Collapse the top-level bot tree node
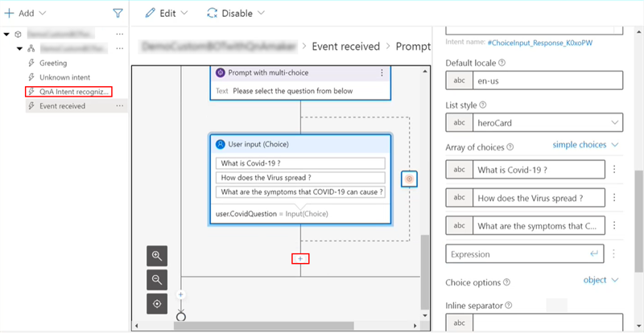This screenshot has width=644, height=333. [x=6, y=34]
